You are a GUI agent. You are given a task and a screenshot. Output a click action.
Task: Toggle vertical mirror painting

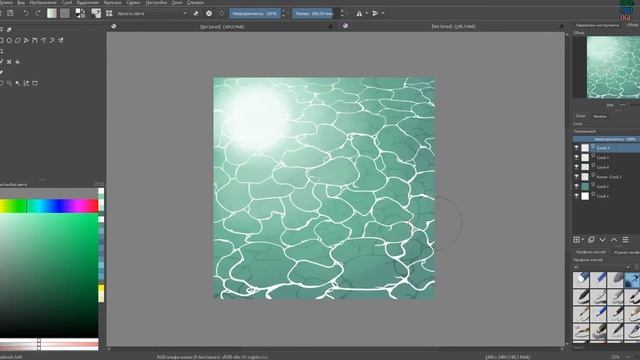click(376, 13)
